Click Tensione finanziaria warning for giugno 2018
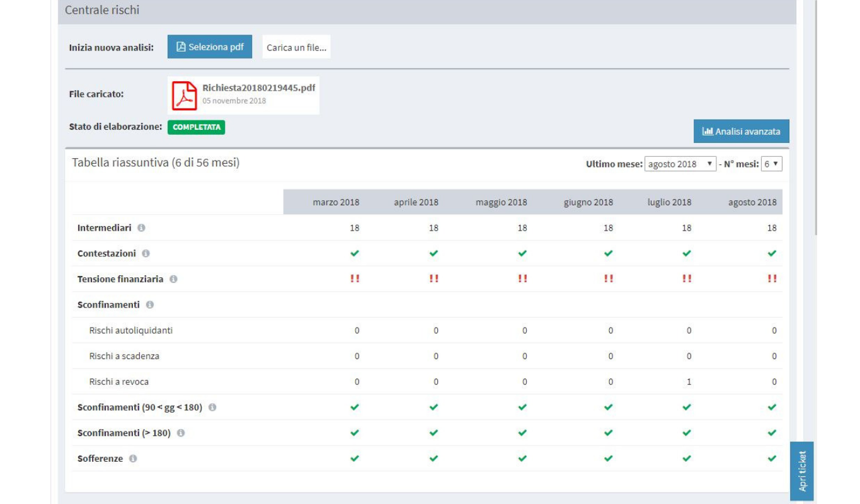860x504 pixels. (x=608, y=279)
